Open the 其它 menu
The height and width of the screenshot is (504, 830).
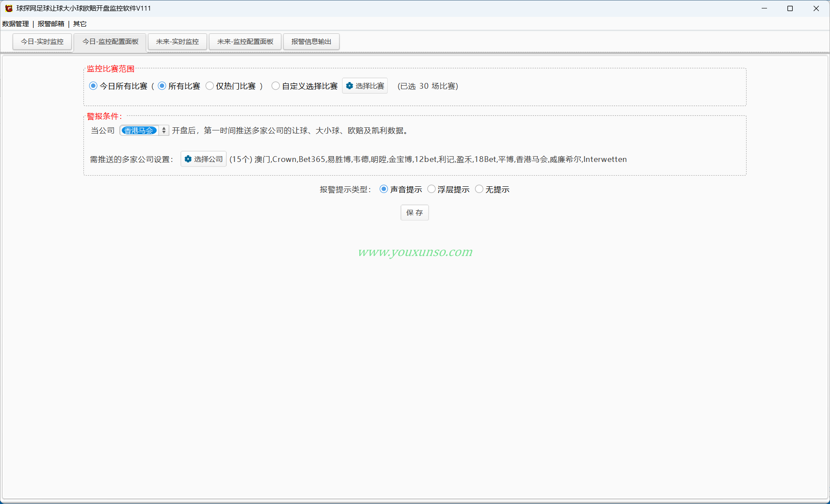80,24
